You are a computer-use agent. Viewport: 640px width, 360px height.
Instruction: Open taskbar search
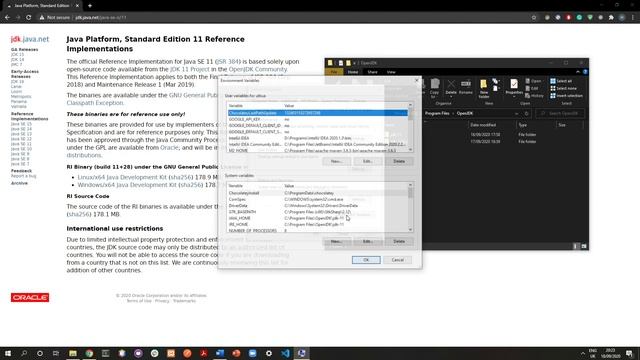[24, 353]
